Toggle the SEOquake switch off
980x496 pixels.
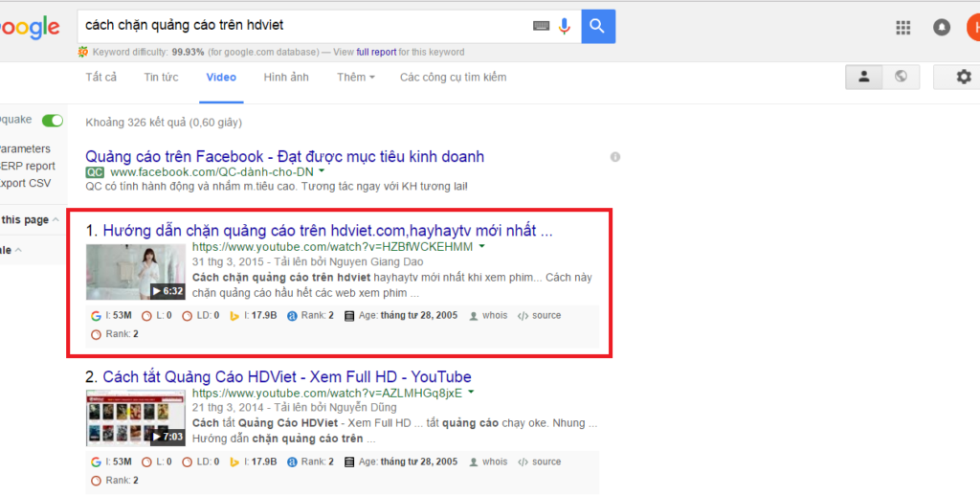pos(53,120)
